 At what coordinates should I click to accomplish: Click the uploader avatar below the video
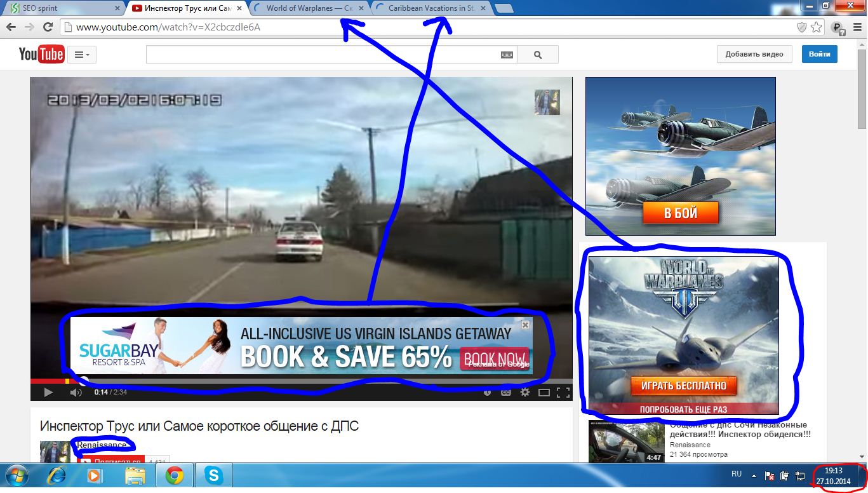pyautogui.click(x=55, y=452)
